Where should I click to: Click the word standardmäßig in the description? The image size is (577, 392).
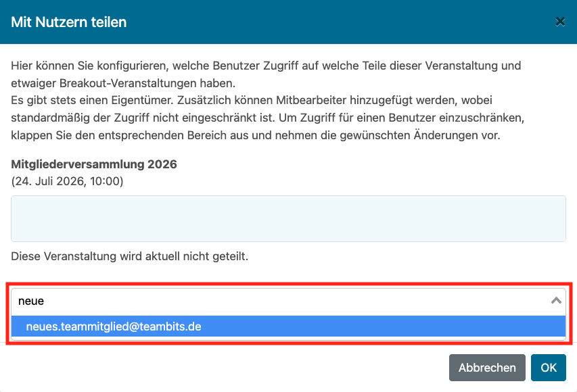coord(50,118)
